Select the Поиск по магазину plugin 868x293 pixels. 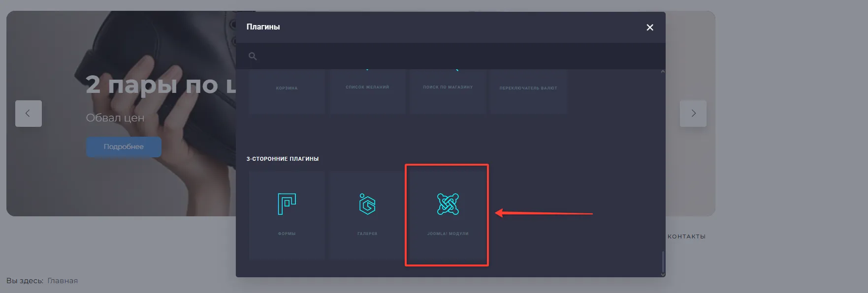coord(448,91)
